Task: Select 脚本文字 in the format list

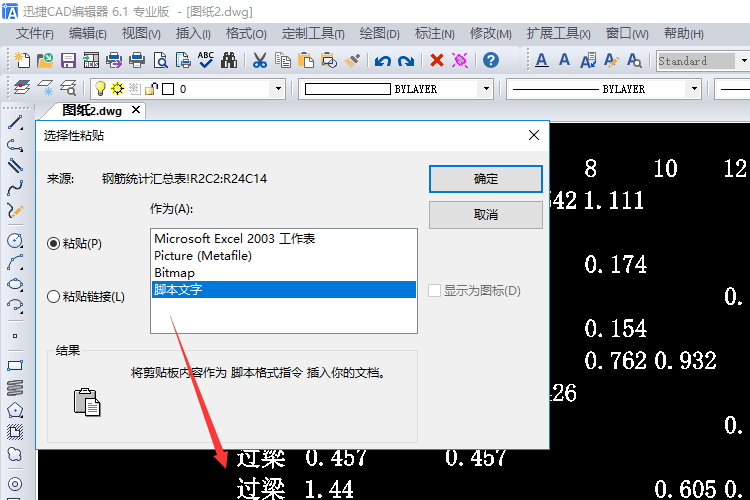Action: [x=284, y=289]
